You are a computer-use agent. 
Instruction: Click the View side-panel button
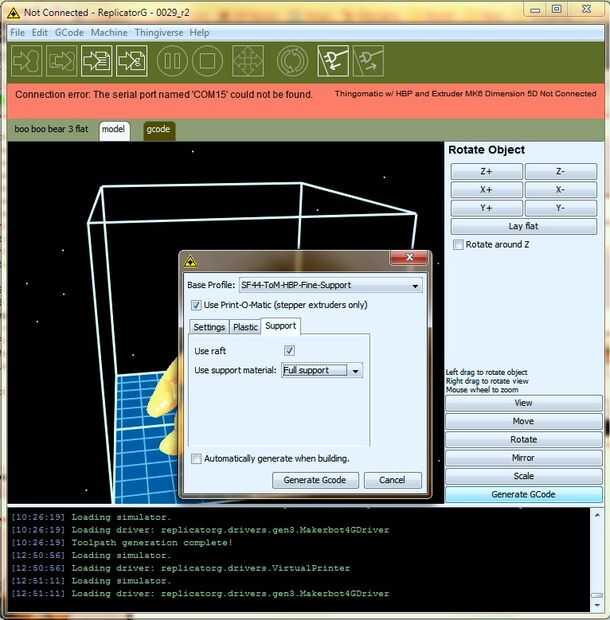[523, 403]
